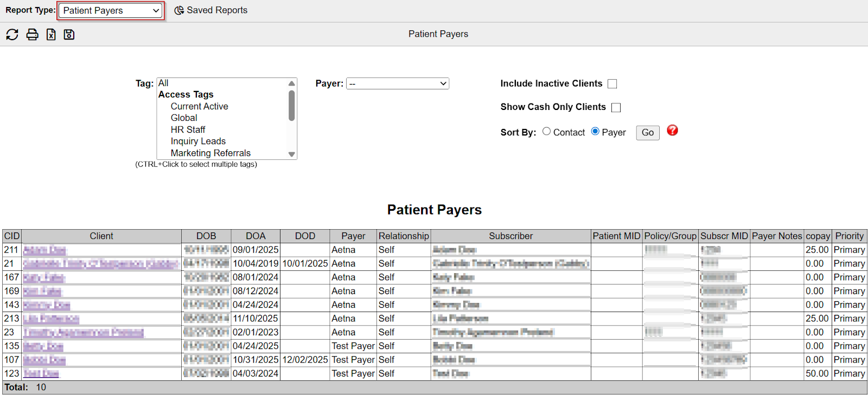Click DOA cell 02/01/2023
This screenshot has height=395, width=868.
click(x=256, y=333)
